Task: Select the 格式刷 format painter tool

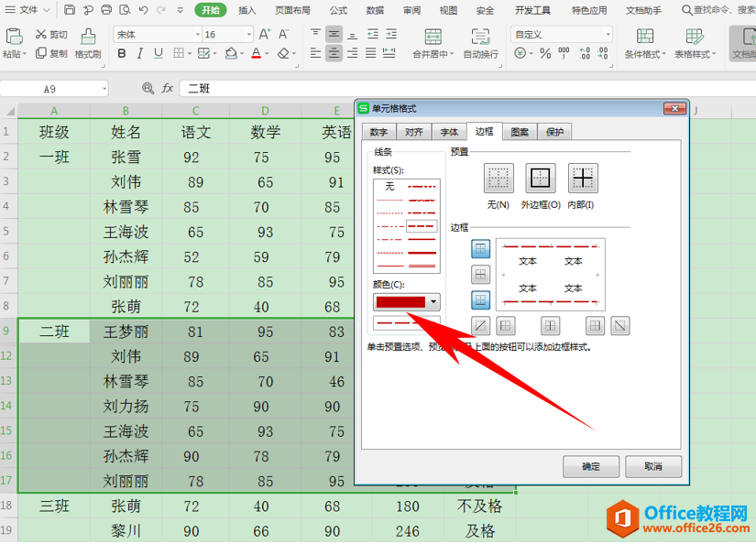Action: [x=88, y=43]
